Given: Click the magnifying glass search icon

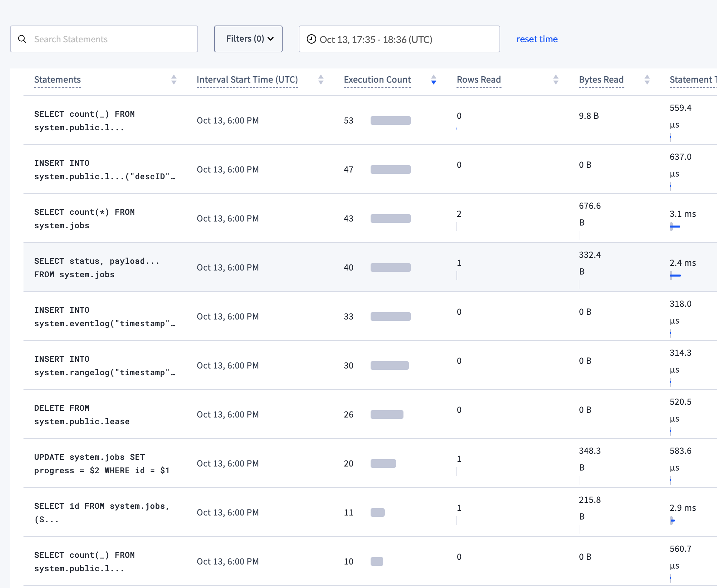Looking at the screenshot, I should click(x=22, y=39).
